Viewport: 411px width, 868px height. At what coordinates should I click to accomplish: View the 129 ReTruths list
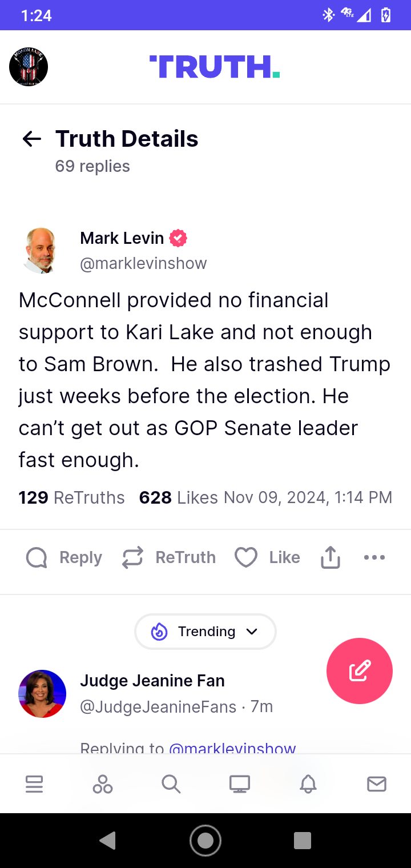click(72, 497)
